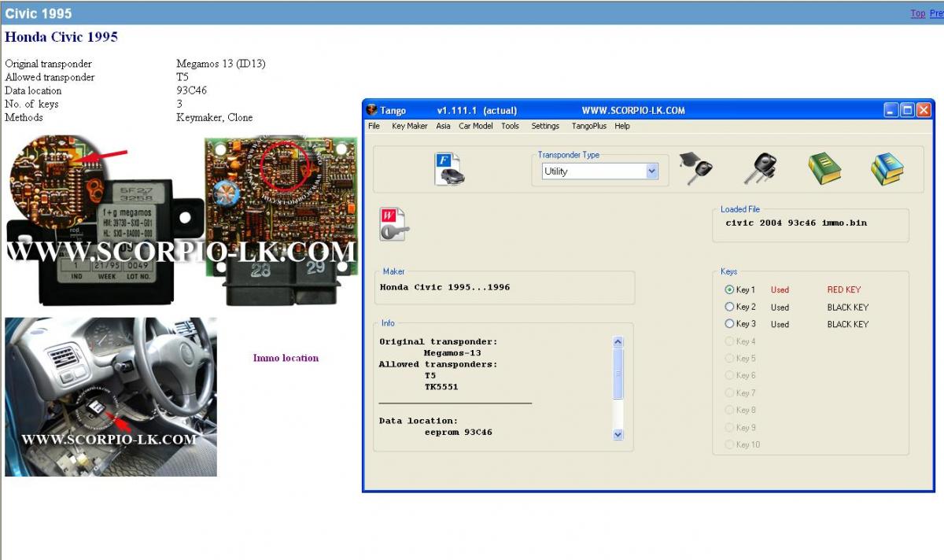Screen dimensions: 944x560
Task: Open the TangoPlus menu
Action: tap(589, 126)
